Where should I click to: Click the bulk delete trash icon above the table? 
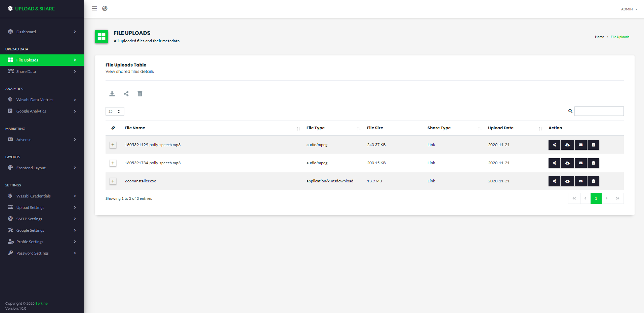140,94
